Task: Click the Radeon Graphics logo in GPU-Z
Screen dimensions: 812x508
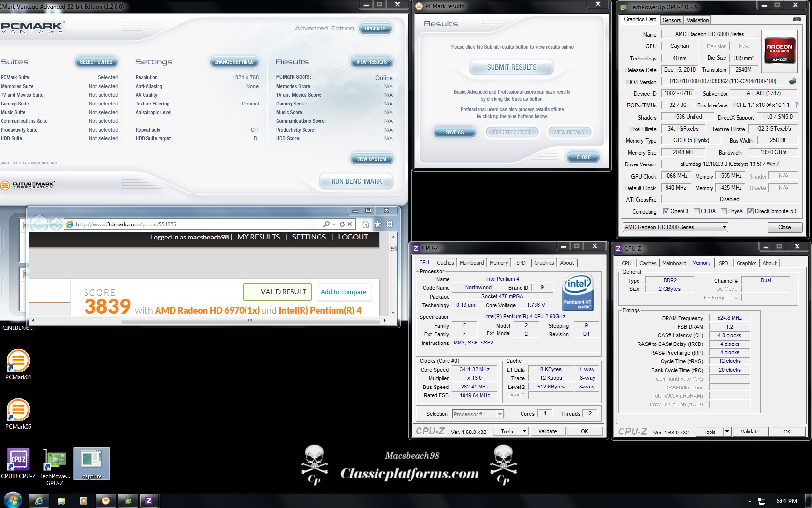Action: point(779,51)
